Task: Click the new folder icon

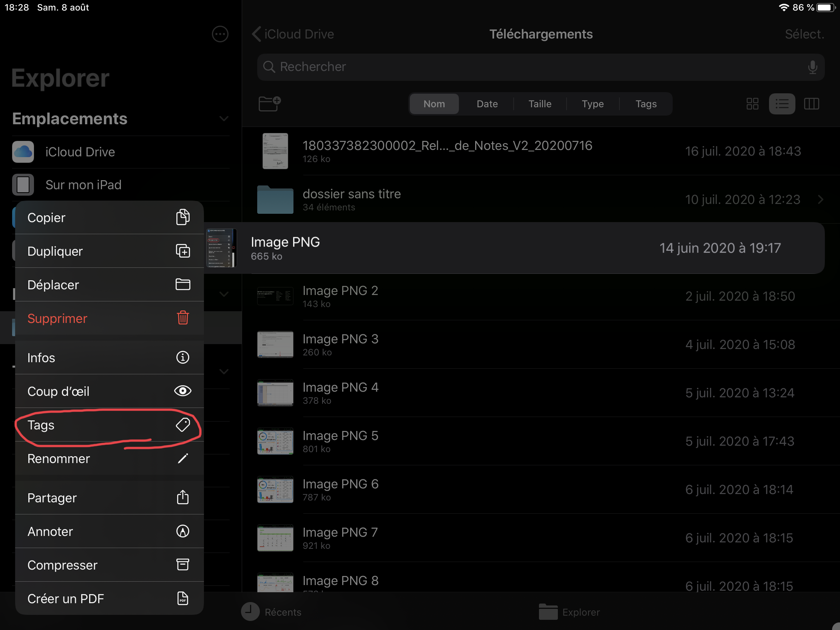Action: click(x=269, y=103)
